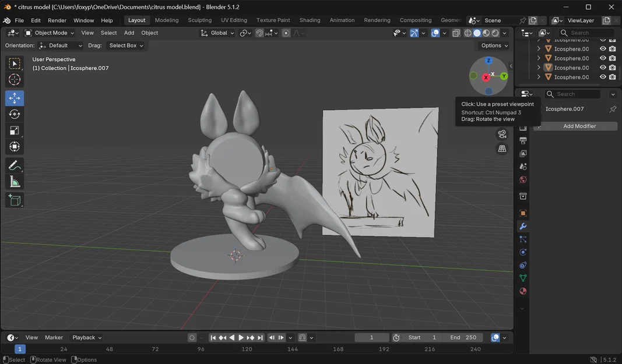Open the Particles properties tab
622x364 pixels.
pyautogui.click(x=523, y=239)
